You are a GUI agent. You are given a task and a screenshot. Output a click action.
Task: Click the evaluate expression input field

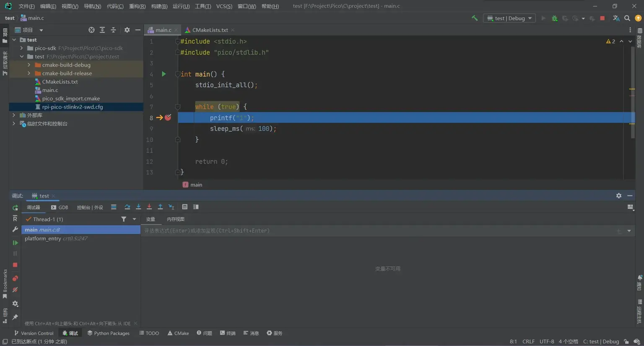pos(377,231)
